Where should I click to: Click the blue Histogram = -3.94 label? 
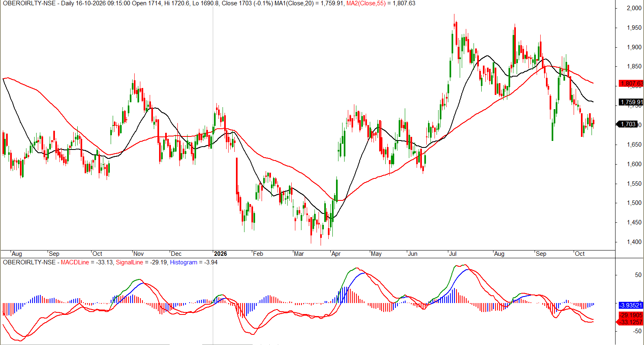click(x=194, y=262)
